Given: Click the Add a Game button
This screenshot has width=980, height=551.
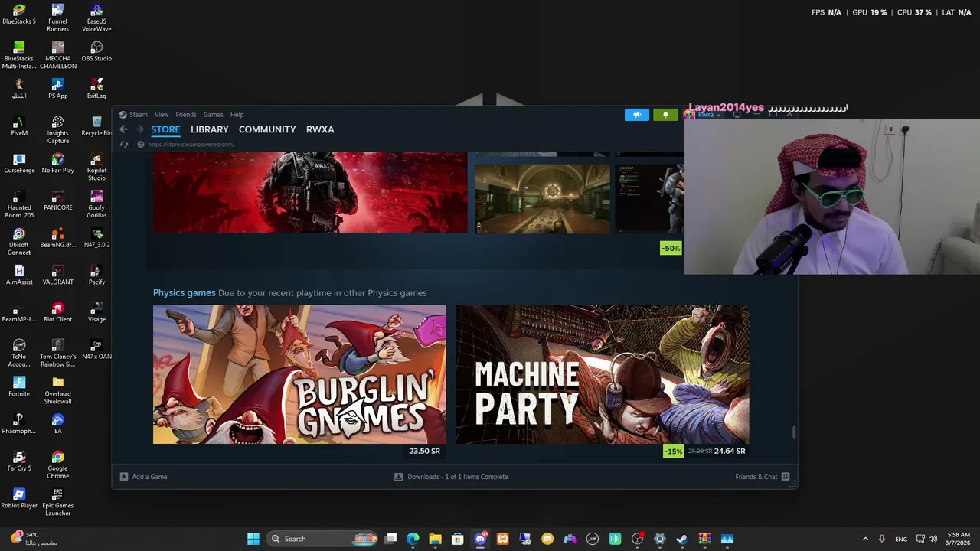Looking at the screenshot, I should click(144, 477).
